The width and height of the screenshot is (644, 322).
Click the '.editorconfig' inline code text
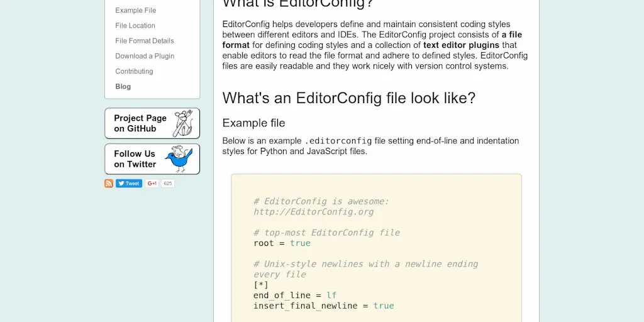click(x=338, y=141)
